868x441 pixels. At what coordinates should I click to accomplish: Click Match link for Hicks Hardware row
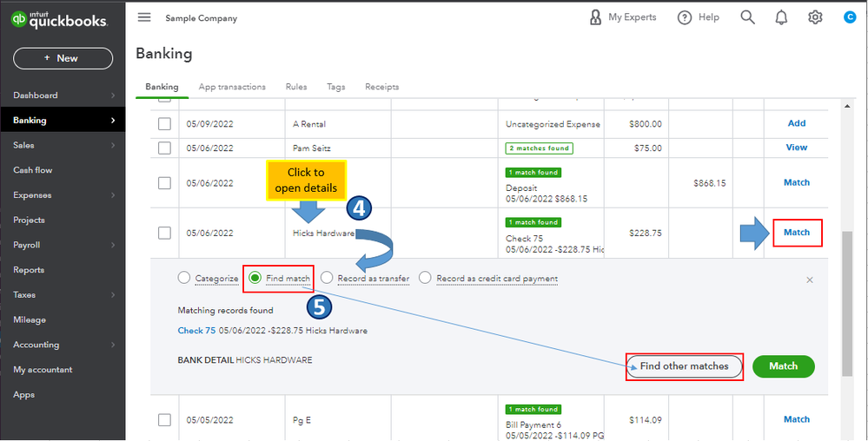coord(797,233)
